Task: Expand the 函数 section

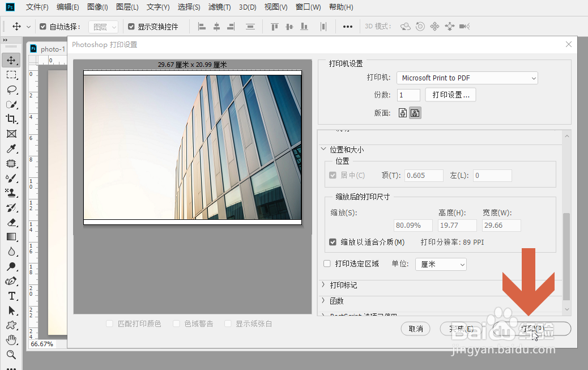Action: point(323,300)
